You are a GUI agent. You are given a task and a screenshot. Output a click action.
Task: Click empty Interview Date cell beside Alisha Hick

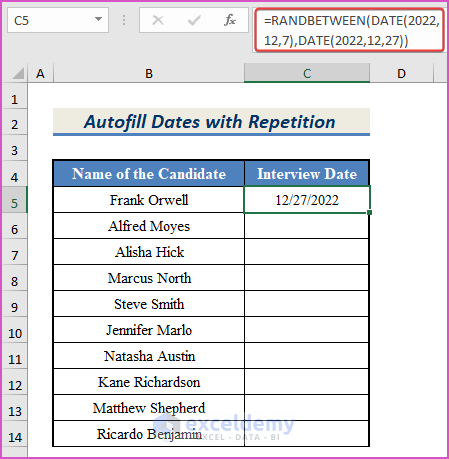tap(307, 252)
